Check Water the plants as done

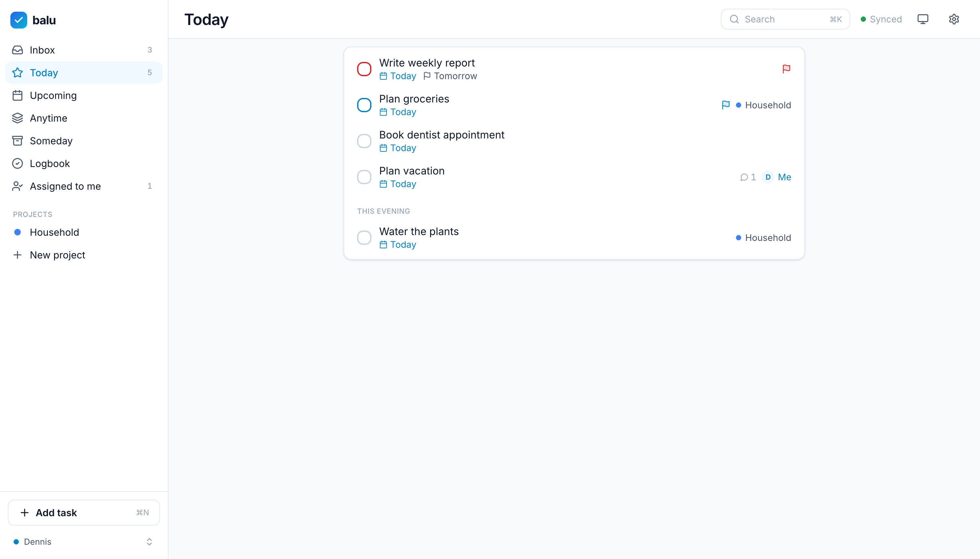(x=364, y=238)
